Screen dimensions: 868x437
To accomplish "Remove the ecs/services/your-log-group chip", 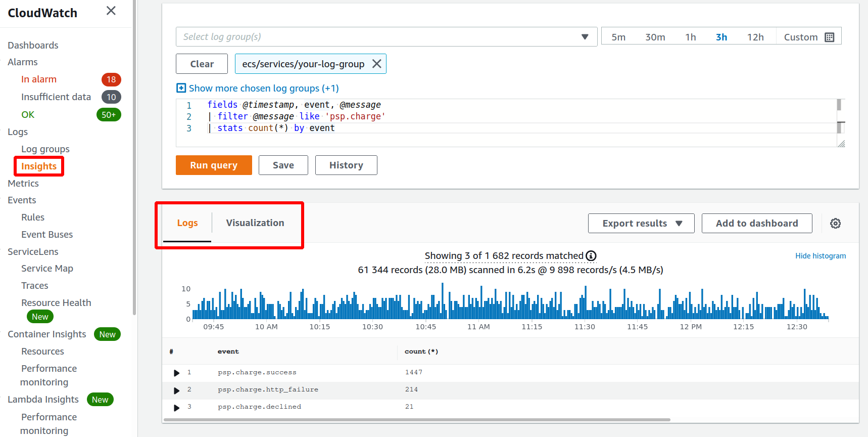I will point(376,64).
